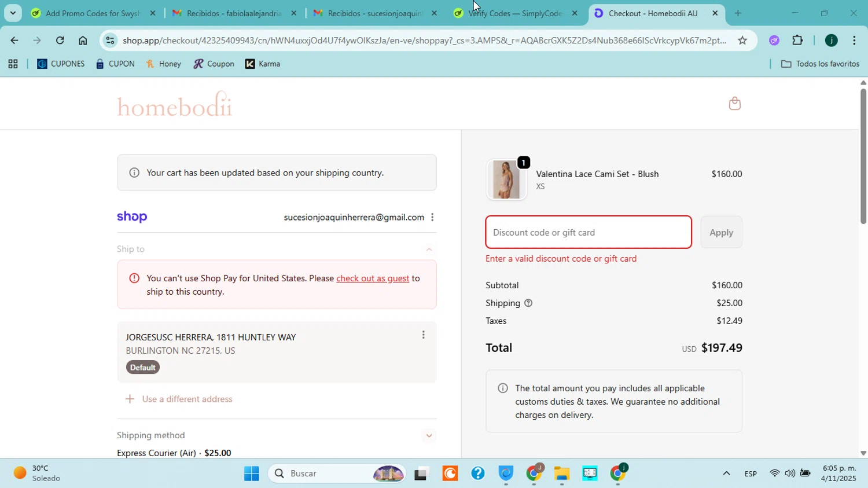Click the browser back arrow
Viewport: 868px width, 488px height.
click(14, 40)
